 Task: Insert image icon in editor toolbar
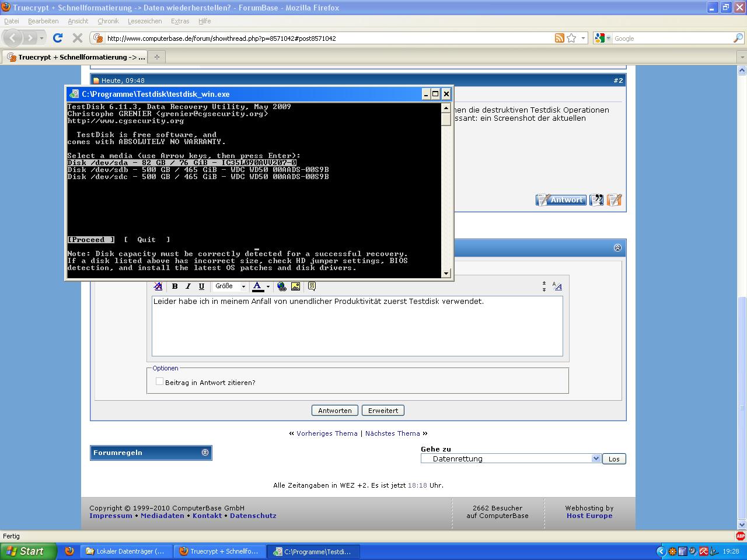(x=295, y=286)
